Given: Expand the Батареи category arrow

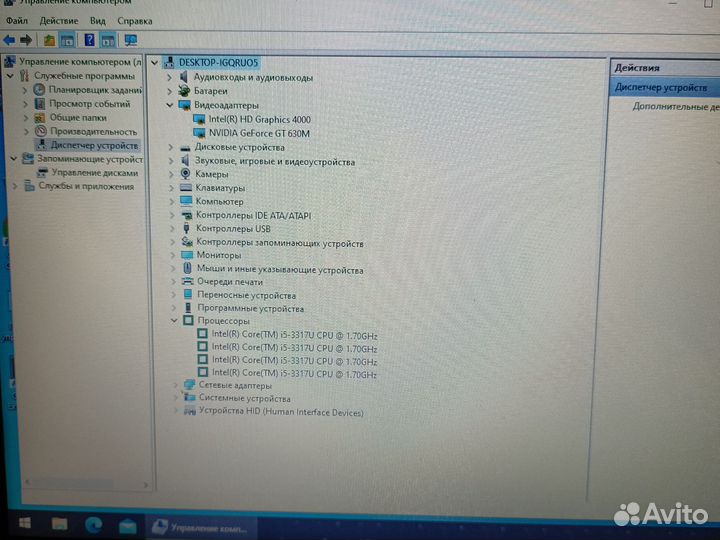Looking at the screenshot, I should tap(169, 91).
